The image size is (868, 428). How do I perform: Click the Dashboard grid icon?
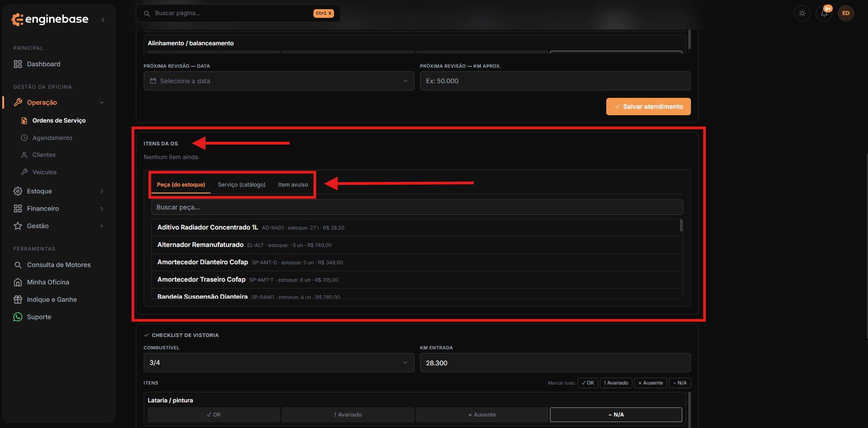coord(18,64)
